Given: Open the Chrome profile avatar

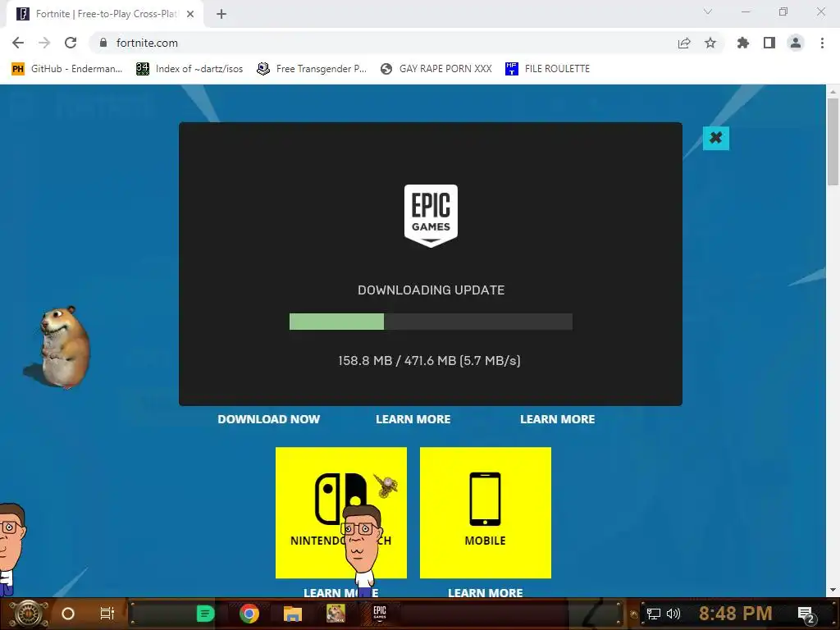Looking at the screenshot, I should [x=796, y=43].
